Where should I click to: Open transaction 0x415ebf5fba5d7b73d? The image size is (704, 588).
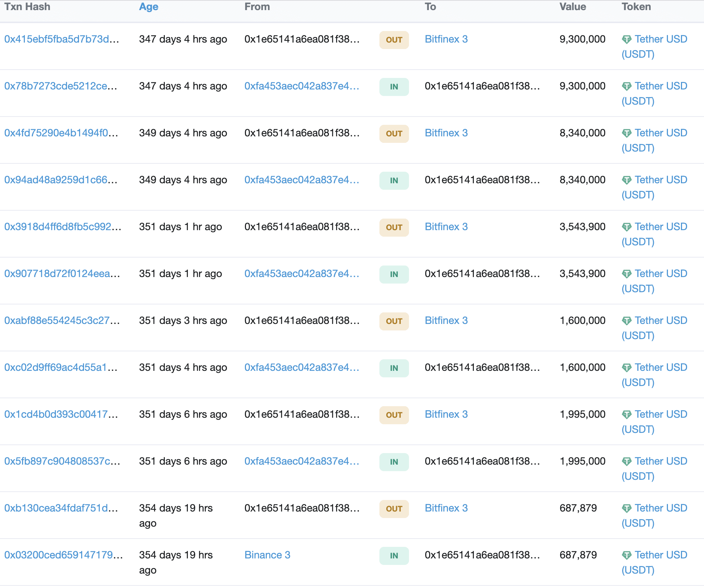pos(62,39)
